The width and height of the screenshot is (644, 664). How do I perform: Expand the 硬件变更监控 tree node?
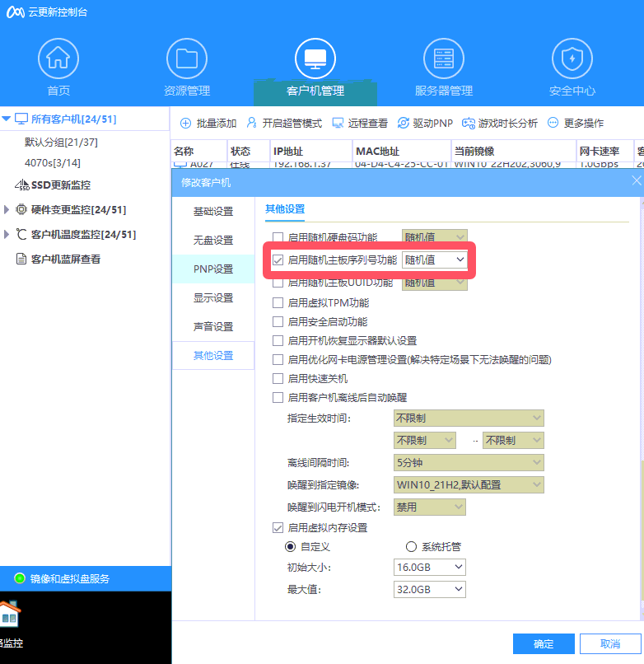tap(6, 209)
